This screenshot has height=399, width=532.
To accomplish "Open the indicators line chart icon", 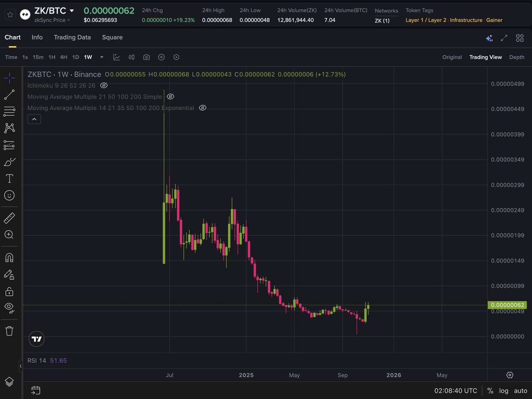I will coord(117,57).
